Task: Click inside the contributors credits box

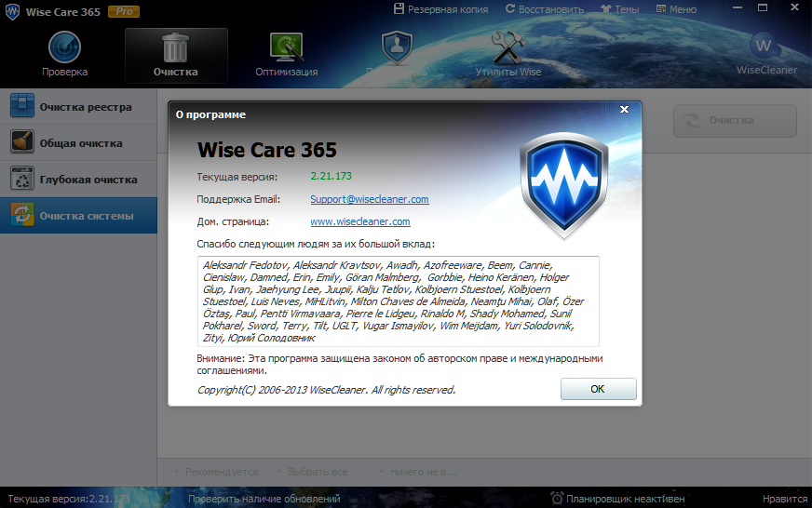Action: pyautogui.click(x=398, y=301)
